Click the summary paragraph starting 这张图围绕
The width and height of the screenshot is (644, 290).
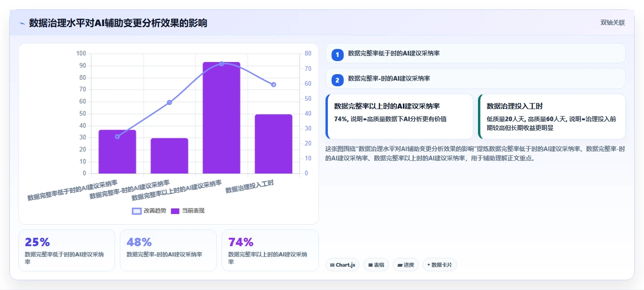click(475, 153)
